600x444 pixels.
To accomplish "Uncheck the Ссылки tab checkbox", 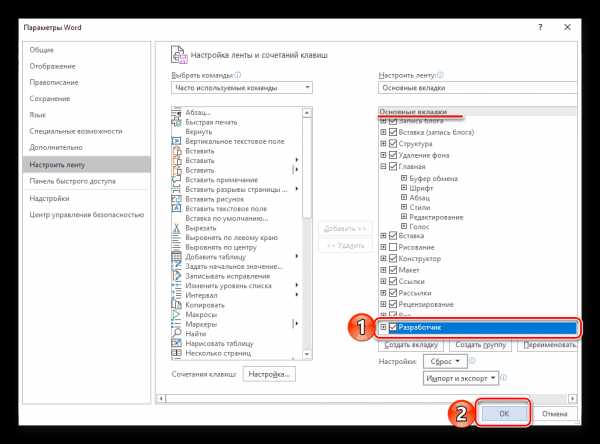I will (393, 281).
